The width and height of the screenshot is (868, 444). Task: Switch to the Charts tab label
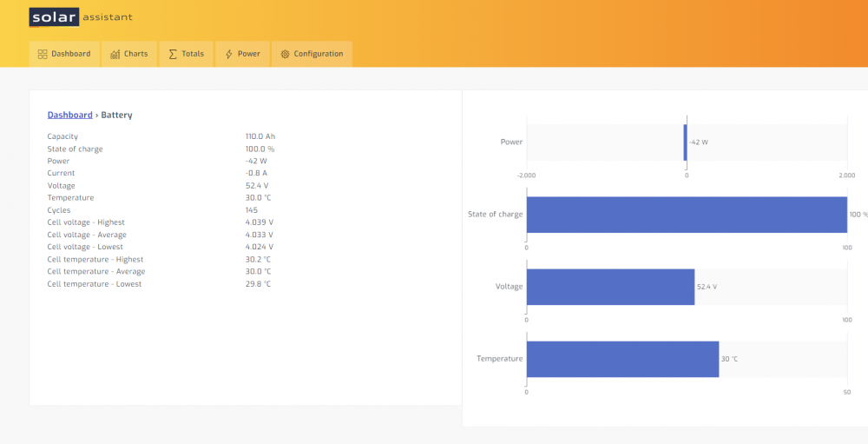coord(135,54)
